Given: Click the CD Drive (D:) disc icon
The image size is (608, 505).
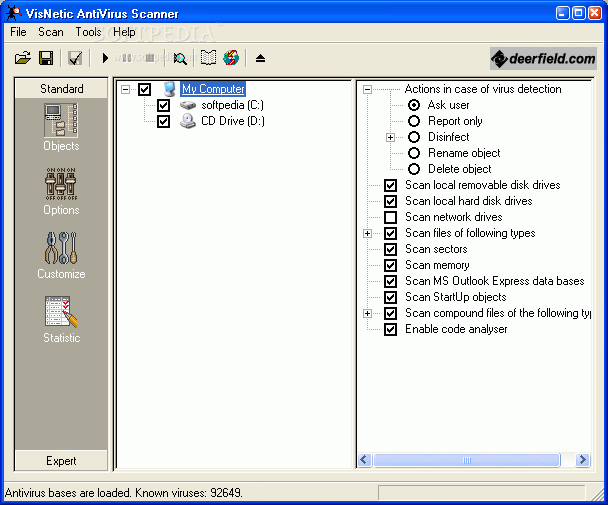Looking at the screenshot, I should click(188, 121).
